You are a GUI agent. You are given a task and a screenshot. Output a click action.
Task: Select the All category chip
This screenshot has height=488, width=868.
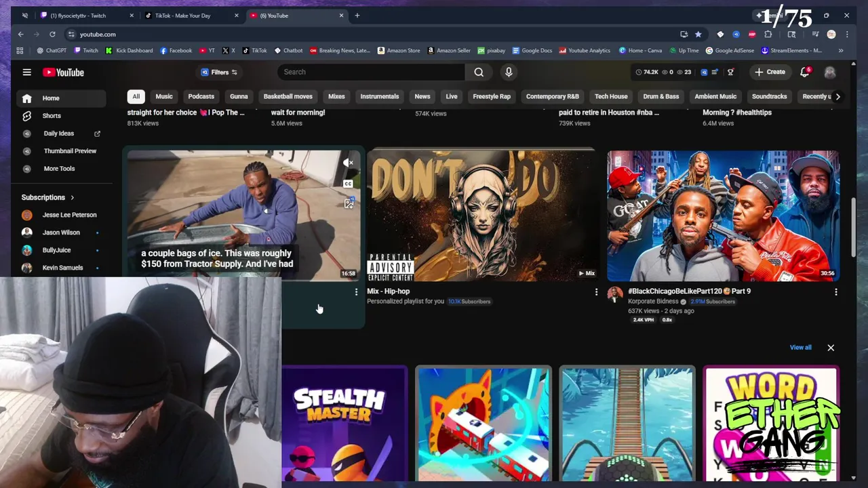click(x=136, y=96)
